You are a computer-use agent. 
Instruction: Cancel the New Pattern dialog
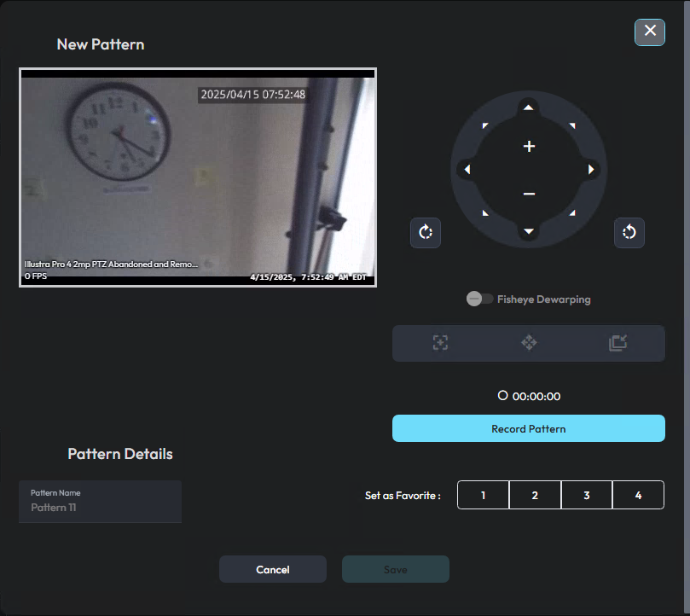272,569
